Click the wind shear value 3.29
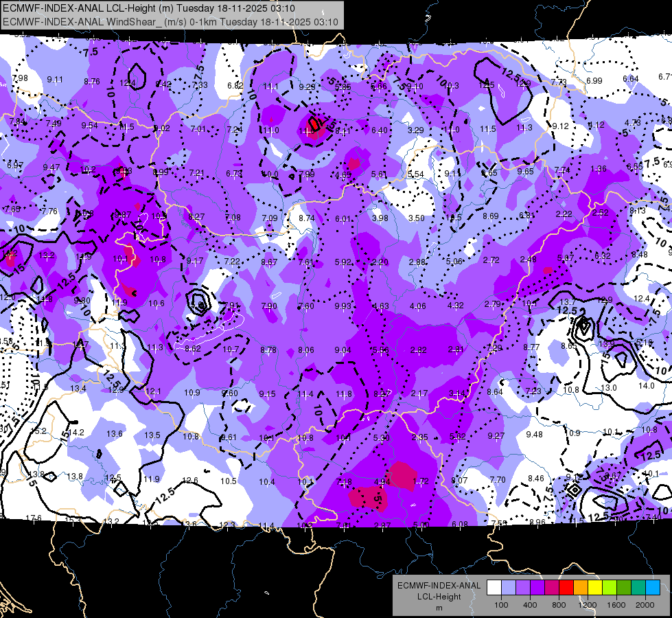672x618 pixels. [x=416, y=130]
